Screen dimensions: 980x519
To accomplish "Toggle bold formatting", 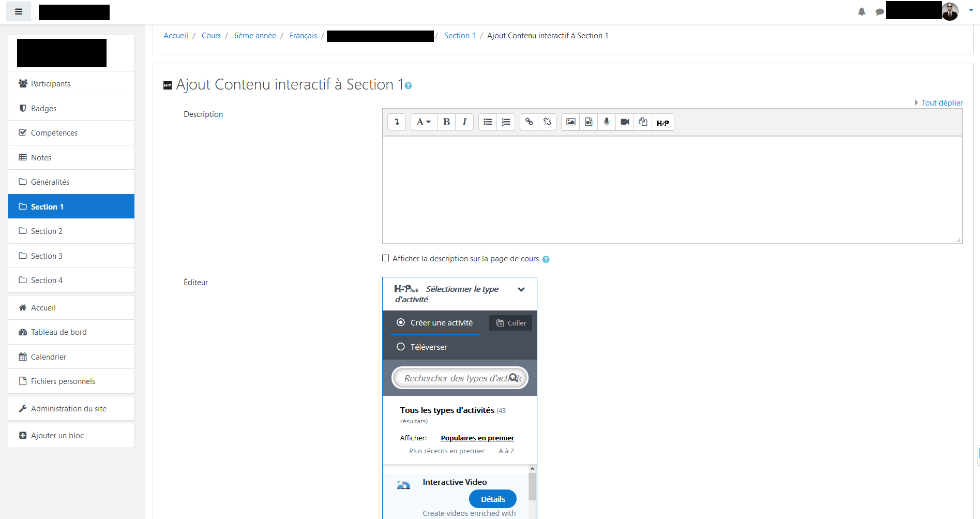I will pos(446,122).
